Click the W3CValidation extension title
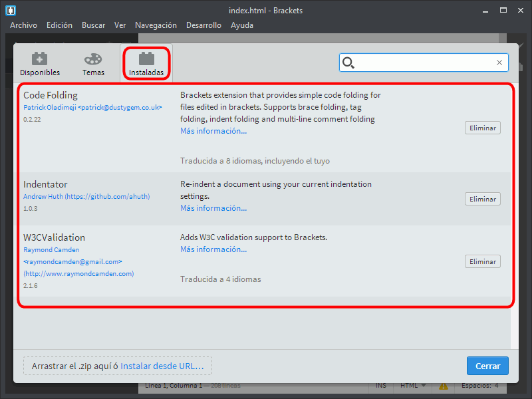The height and width of the screenshot is (399, 532). [x=55, y=237]
